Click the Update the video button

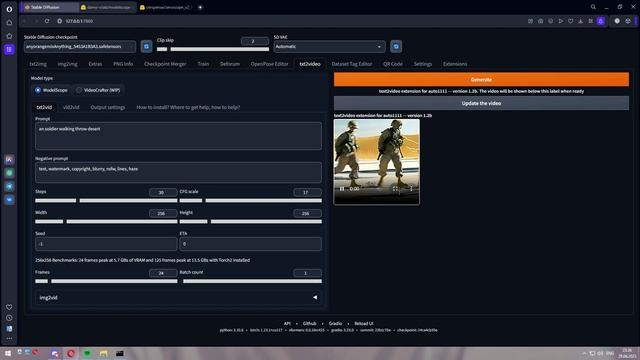tap(481, 103)
